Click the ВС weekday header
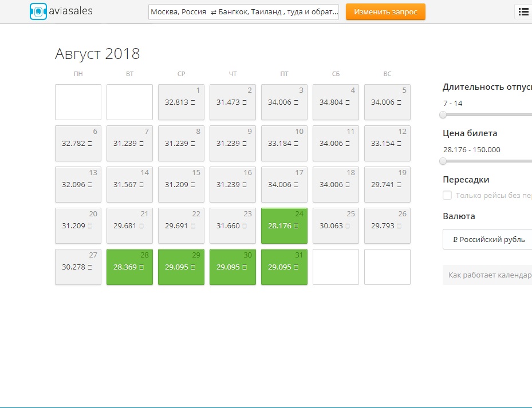Image resolution: width=532 pixels, height=408 pixels. point(388,74)
